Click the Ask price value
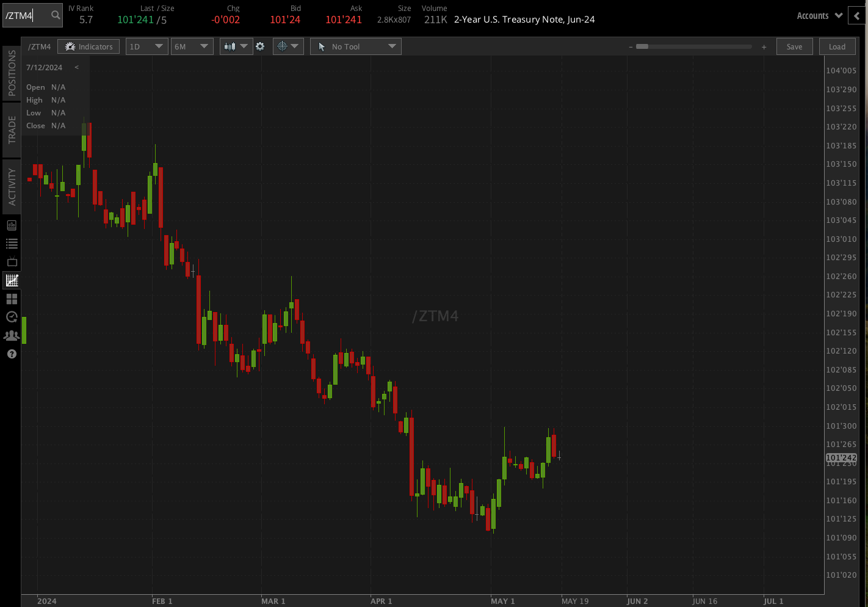Viewport: 868px width, 607px height. [344, 20]
